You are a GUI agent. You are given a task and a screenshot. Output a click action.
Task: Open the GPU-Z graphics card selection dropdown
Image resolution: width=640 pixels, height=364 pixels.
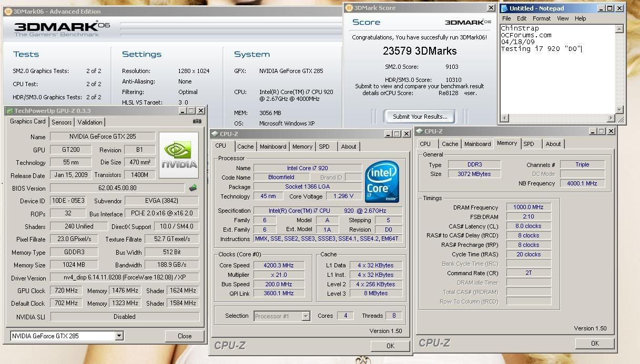[119, 336]
